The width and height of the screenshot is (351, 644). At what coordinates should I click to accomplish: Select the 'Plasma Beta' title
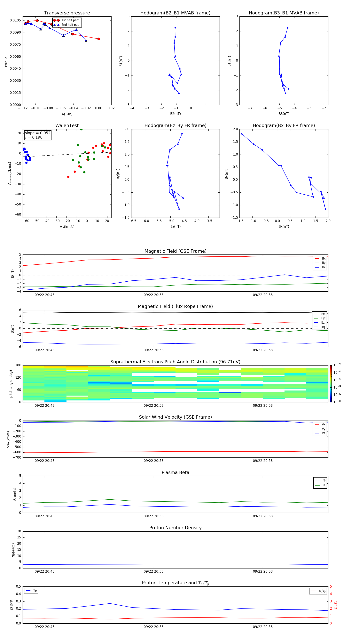coord(175,472)
